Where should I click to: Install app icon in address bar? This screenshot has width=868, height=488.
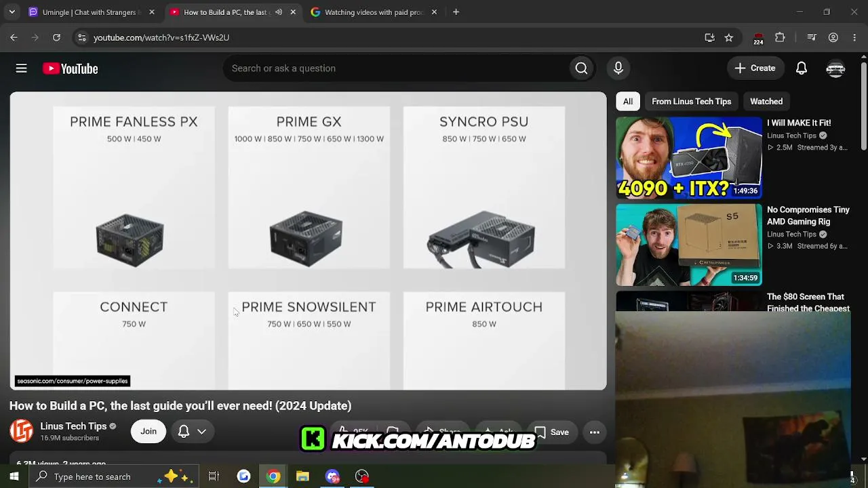coord(709,37)
